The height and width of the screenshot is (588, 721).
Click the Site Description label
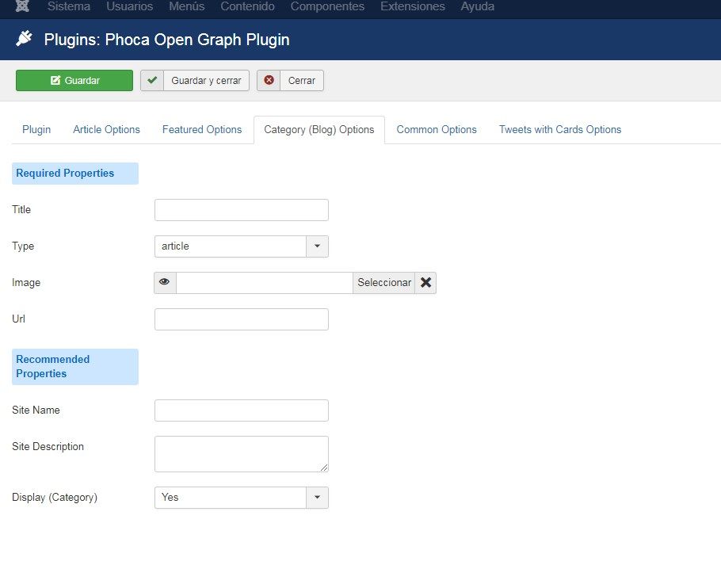click(48, 446)
